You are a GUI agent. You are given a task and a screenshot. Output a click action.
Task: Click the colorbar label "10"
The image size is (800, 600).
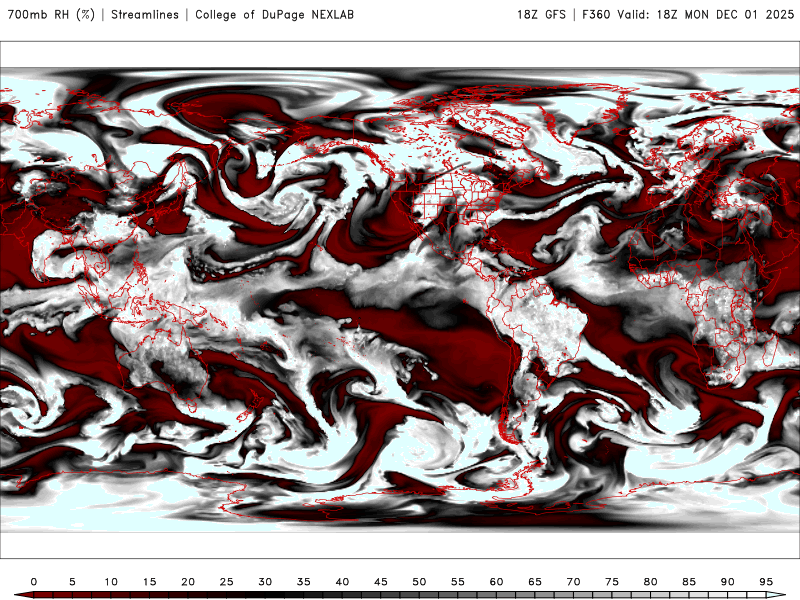click(x=111, y=582)
